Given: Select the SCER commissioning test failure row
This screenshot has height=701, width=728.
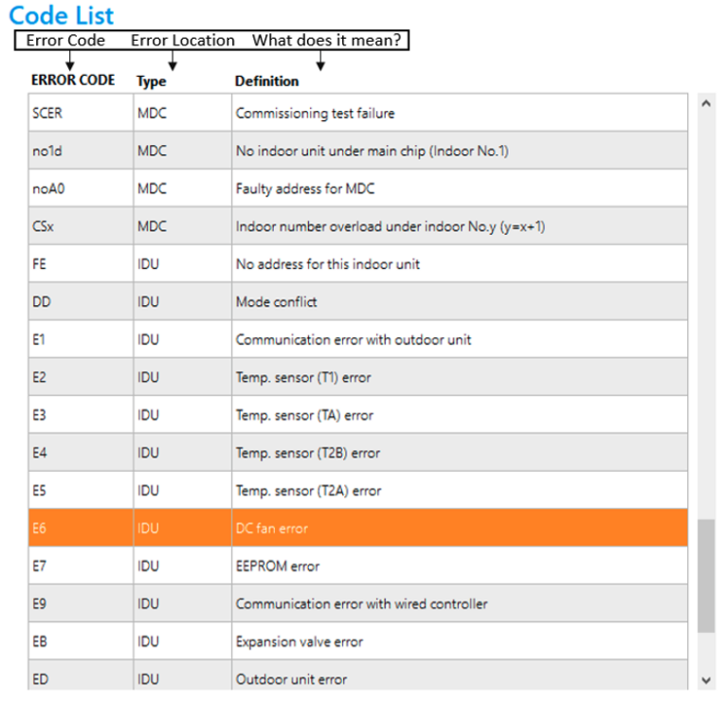Looking at the screenshot, I should click(x=358, y=113).
